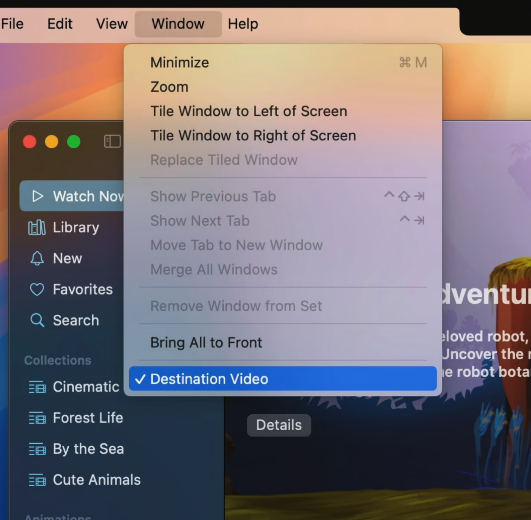Click the Details button
Screen dimensions: 531x520
click(x=279, y=425)
